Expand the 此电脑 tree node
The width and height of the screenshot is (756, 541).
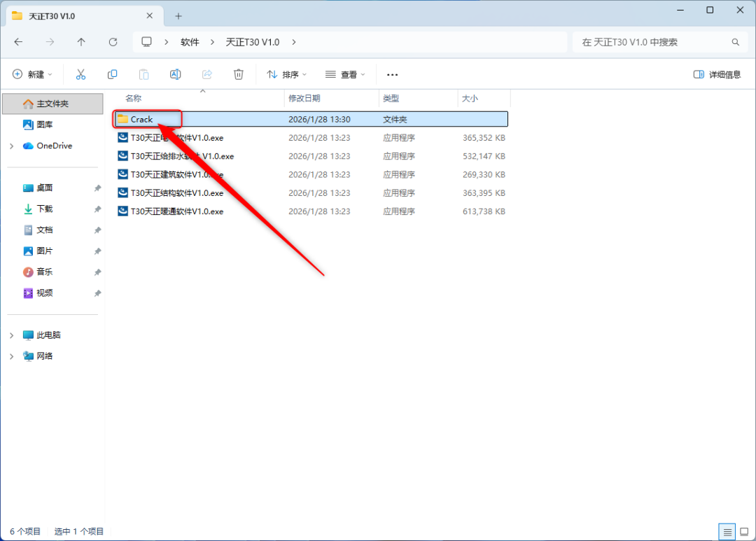pyautogui.click(x=12, y=335)
